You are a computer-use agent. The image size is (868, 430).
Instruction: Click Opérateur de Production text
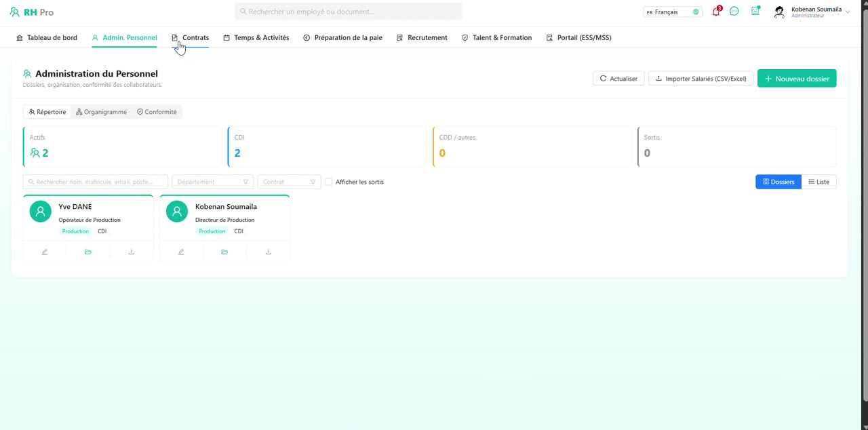click(90, 220)
